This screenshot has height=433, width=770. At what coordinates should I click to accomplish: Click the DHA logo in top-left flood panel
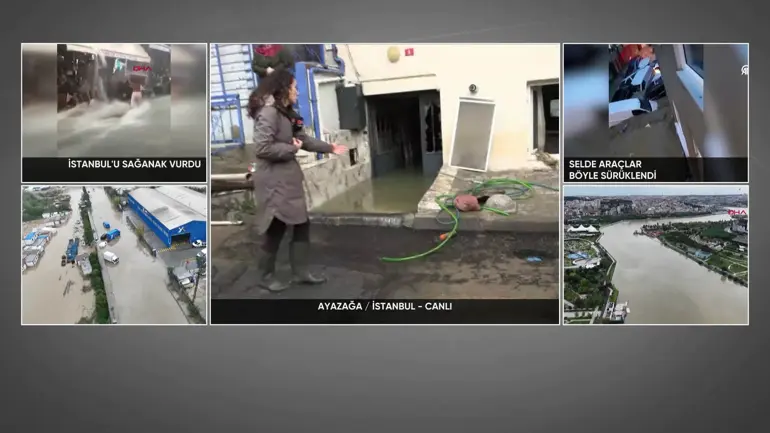point(142,68)
